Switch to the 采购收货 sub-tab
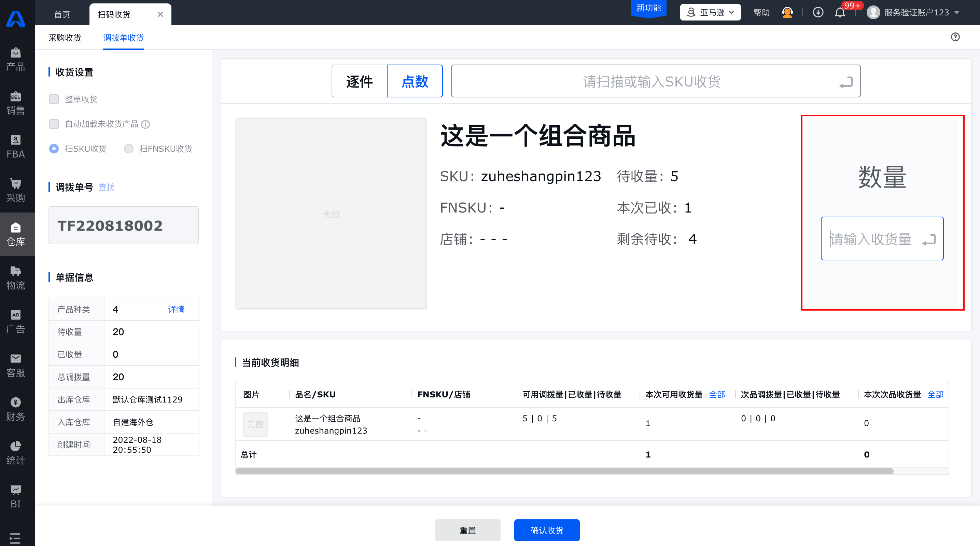The height and width of the screenshot is (546, 980). [x=65, y=38]
